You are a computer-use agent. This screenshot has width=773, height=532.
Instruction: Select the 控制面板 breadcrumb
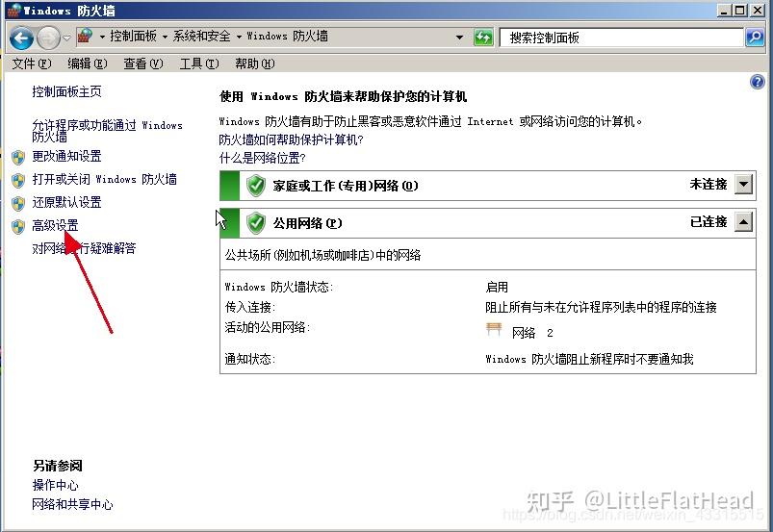pos(133,36)
